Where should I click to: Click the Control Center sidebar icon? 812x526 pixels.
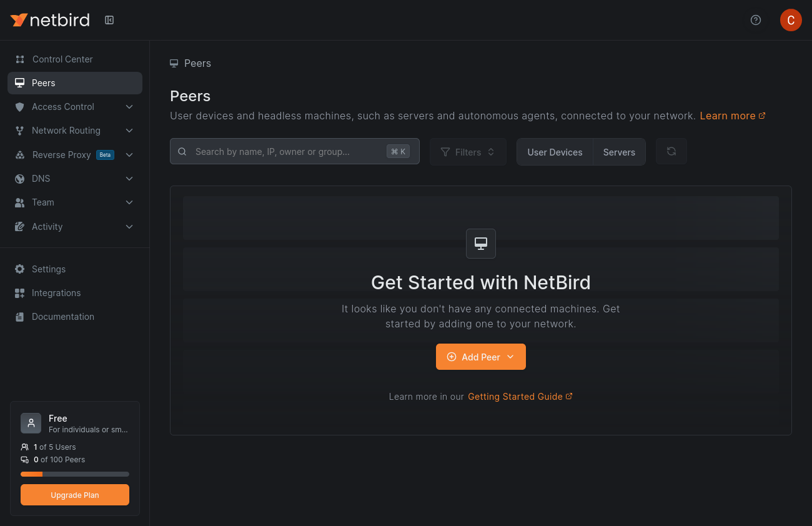(x=20, y=59)
